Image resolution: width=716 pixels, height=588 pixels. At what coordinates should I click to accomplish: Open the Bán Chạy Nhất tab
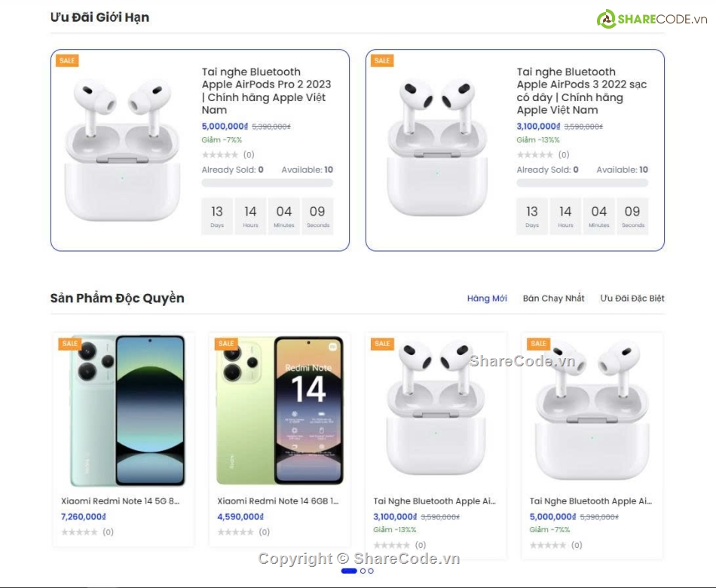[553, 299]
